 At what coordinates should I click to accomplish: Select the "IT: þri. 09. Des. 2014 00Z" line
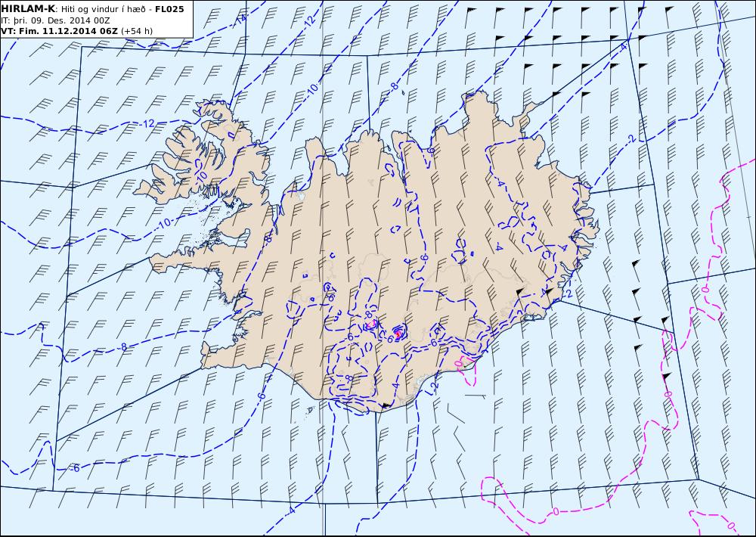[x=55, y=20]
